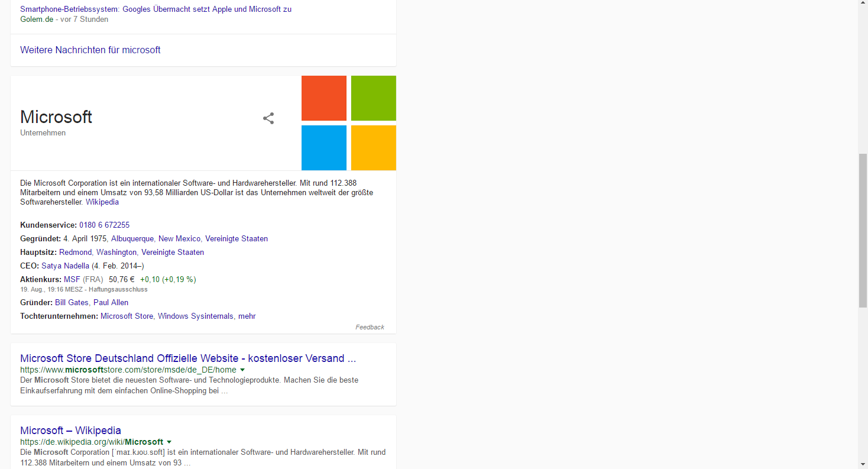This screenshot has height=469, width=868.
Task: Open the Satya Nadella CEO link
Action: pos(65,266)
